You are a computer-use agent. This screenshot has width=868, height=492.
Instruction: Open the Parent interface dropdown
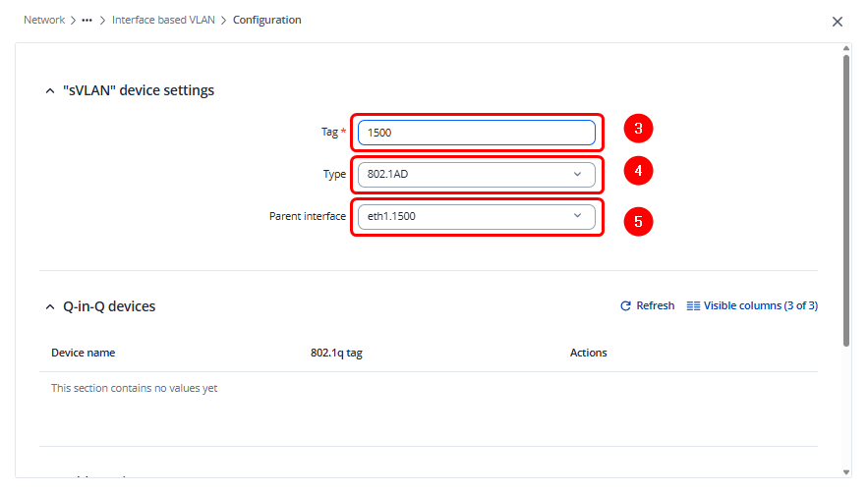477,217
